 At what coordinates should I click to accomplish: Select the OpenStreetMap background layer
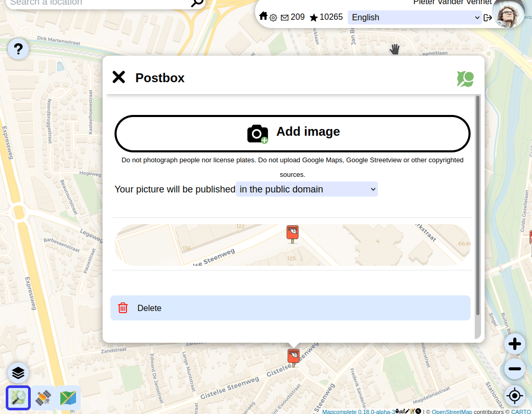(18, 398)
